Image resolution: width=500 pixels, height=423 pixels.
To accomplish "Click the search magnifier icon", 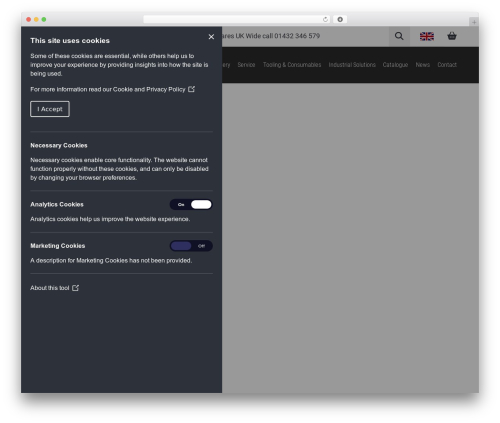I will pos(399,36).
